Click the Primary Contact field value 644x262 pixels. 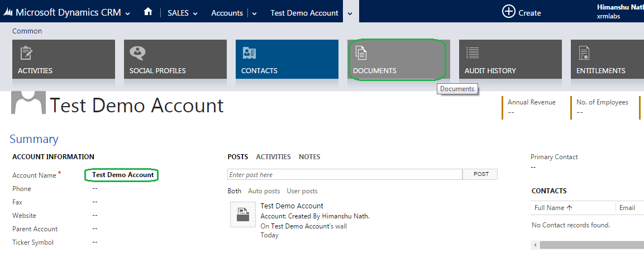pos(533,167)
